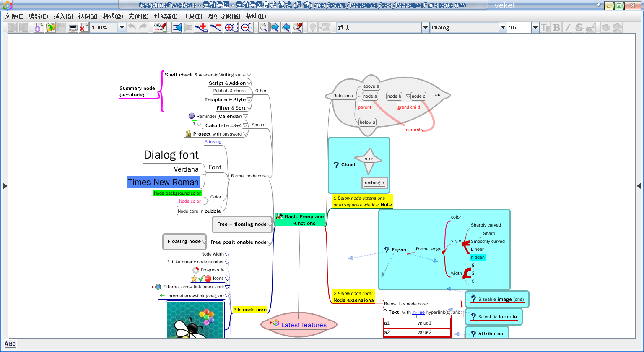
Task: Follow the Latest features link
Action: [x=304, y=325]
